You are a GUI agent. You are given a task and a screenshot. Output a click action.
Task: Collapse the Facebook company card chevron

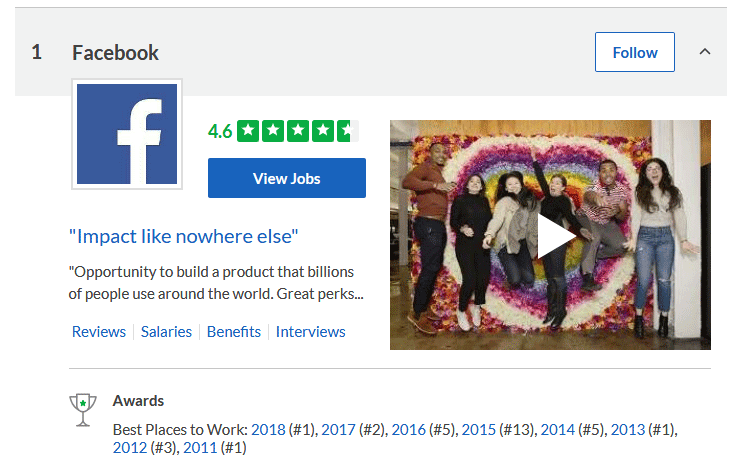pos(705,52)
